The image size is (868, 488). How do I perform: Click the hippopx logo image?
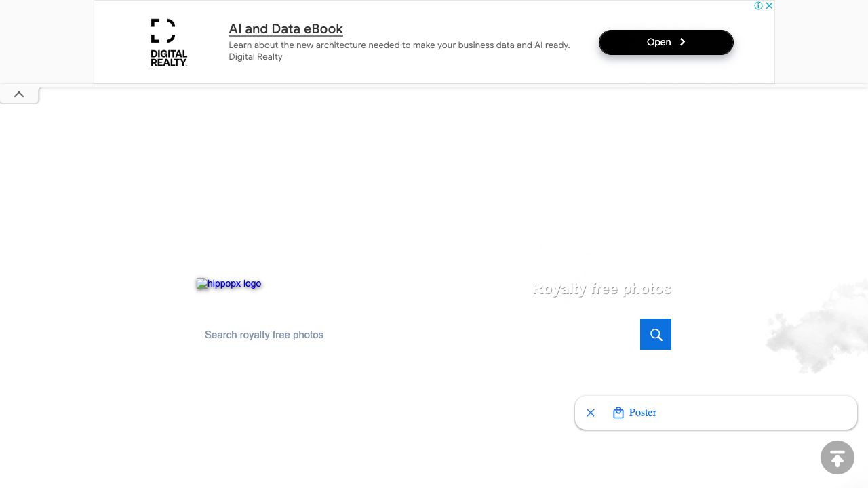[x=229, y=284]
